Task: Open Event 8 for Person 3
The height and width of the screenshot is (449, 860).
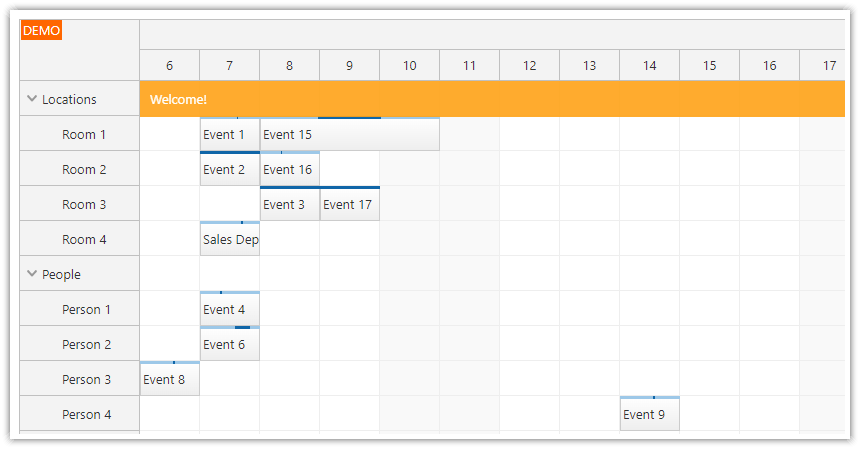Action: tap(169, 380)
